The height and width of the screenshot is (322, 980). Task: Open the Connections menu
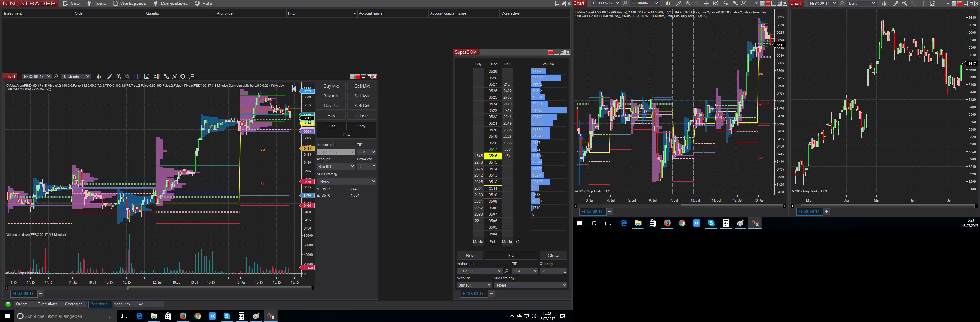(x=170, y=3)
